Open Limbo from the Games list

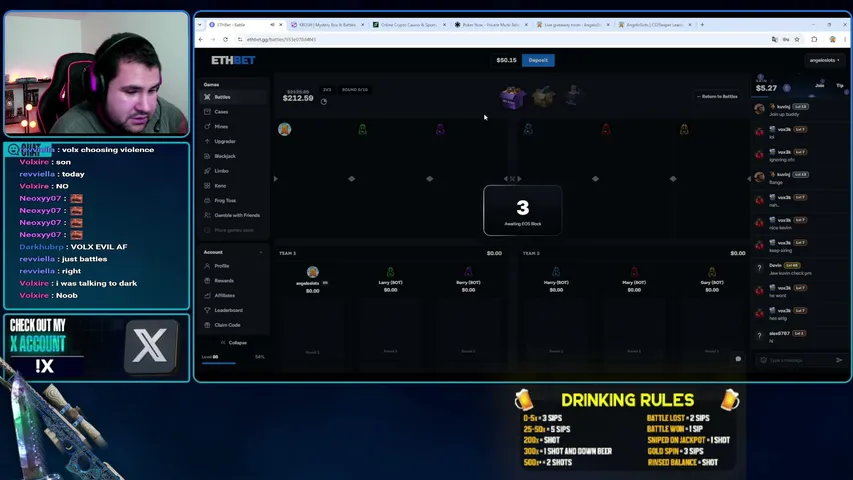coord(233,171)
